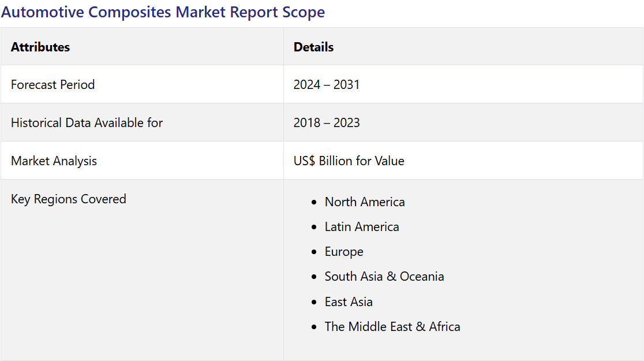Select the Attributes column header
This screenshot has height=361, width=644.
tap(40, 47)
